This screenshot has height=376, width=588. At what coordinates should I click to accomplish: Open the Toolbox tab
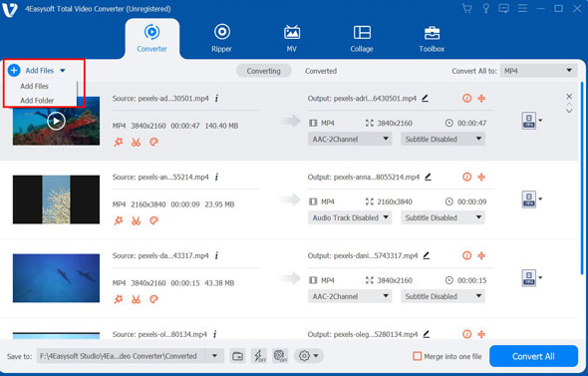pyautogui.click(x=432, y=39)
